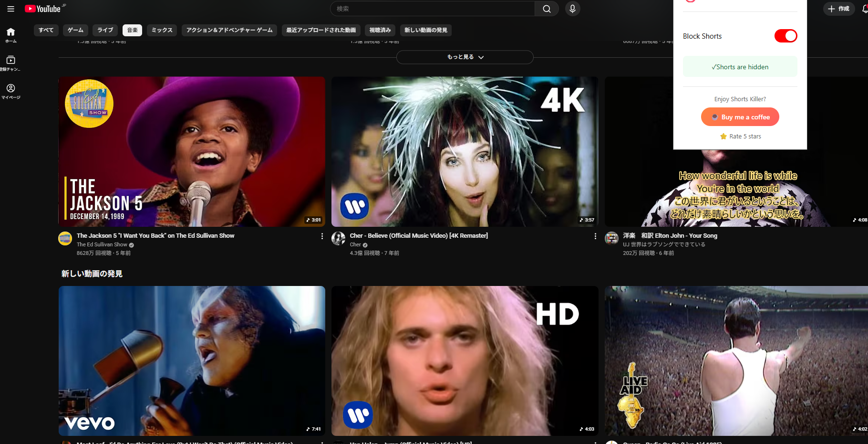The height and width of the screenshot is (444, 868).
Task: Open the Cher Believe video thumbnail
Action: [465, 151]
